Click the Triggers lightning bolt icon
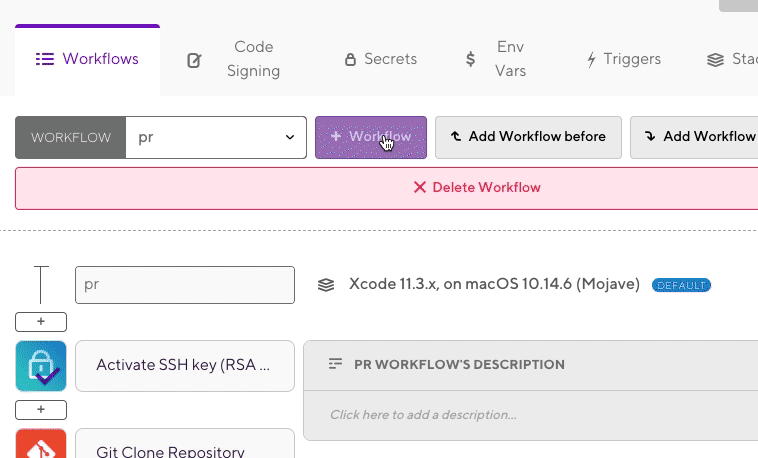 591,60
